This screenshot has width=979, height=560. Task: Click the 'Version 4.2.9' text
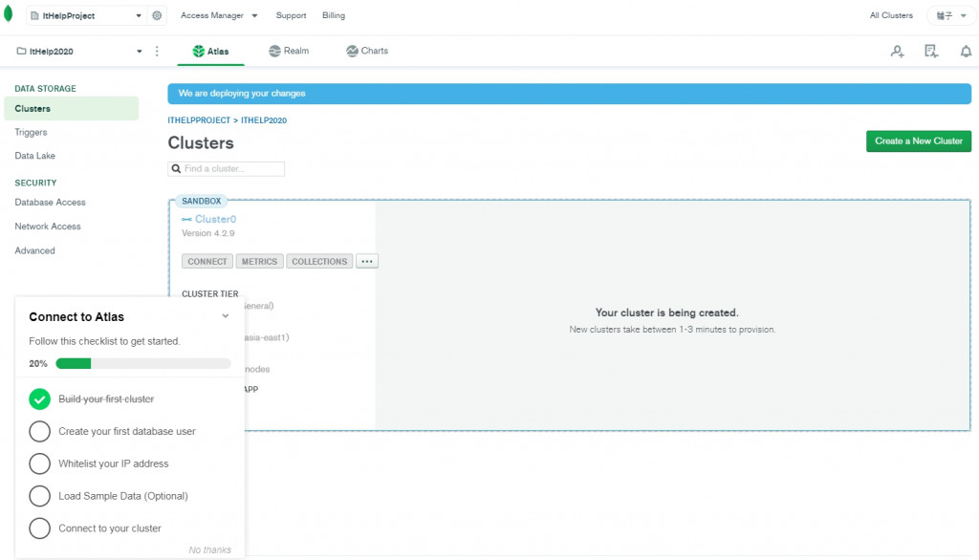pyautogui.click(x=207, y=233)
